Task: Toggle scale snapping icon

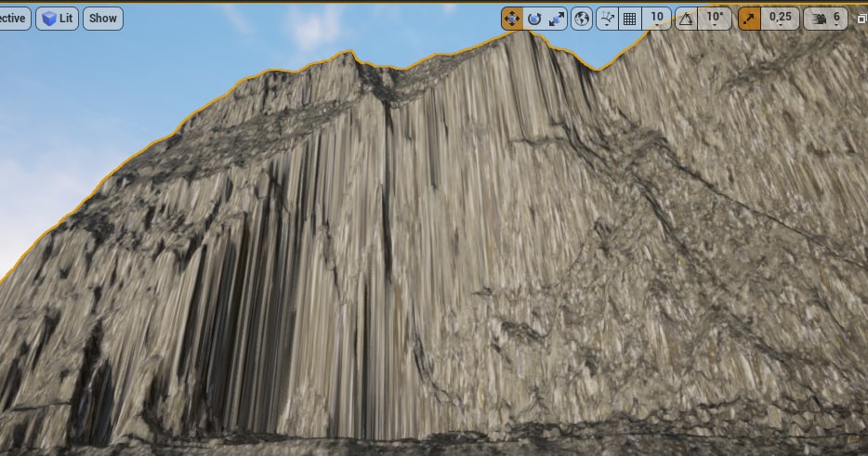Action: pyautogui.click(x=749, y=19)
